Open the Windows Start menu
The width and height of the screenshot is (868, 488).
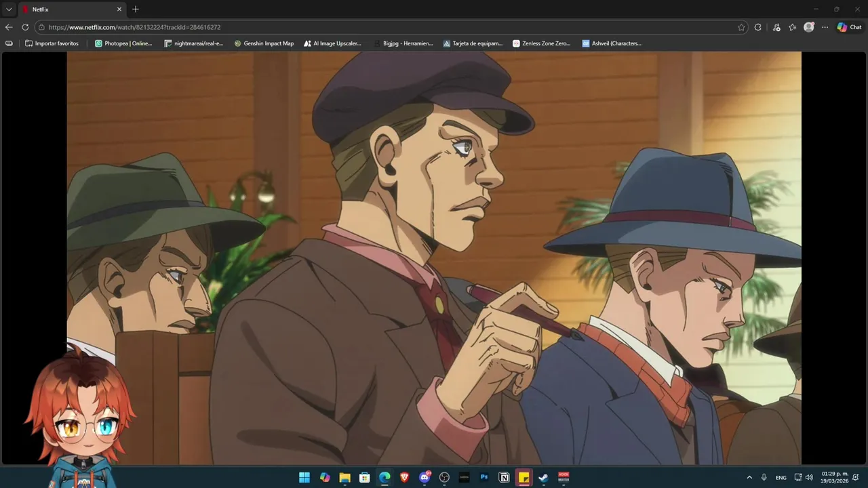(304, 477)
